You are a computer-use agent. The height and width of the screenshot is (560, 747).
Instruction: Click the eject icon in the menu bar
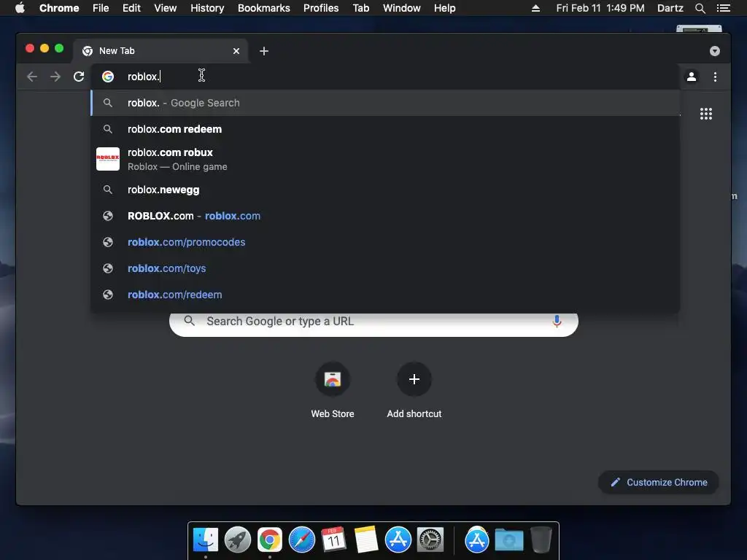[x=535, y=8]
